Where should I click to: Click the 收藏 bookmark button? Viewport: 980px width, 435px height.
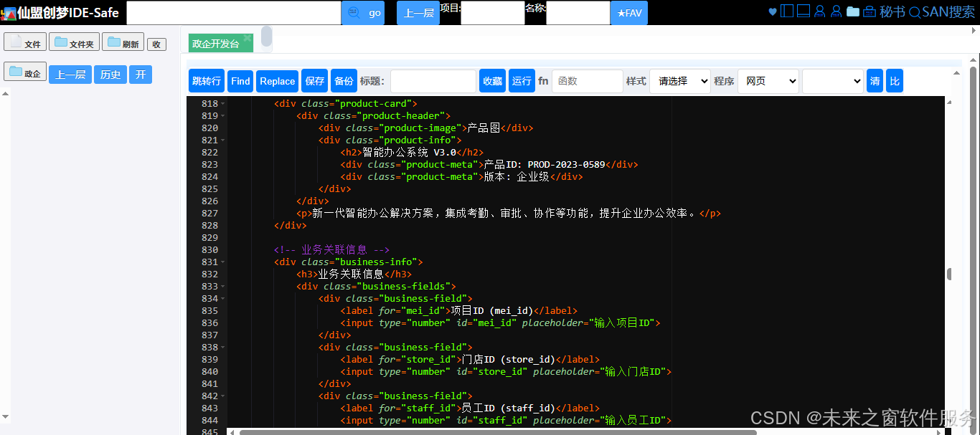[493, 81]
